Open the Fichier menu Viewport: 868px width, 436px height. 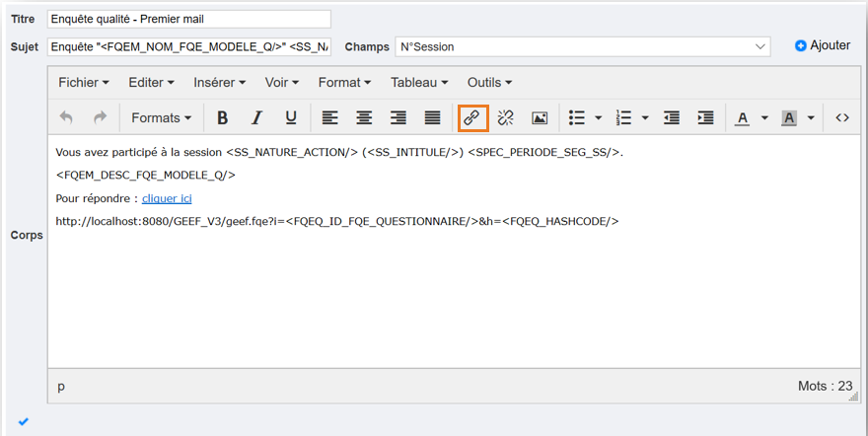point(84,82)
